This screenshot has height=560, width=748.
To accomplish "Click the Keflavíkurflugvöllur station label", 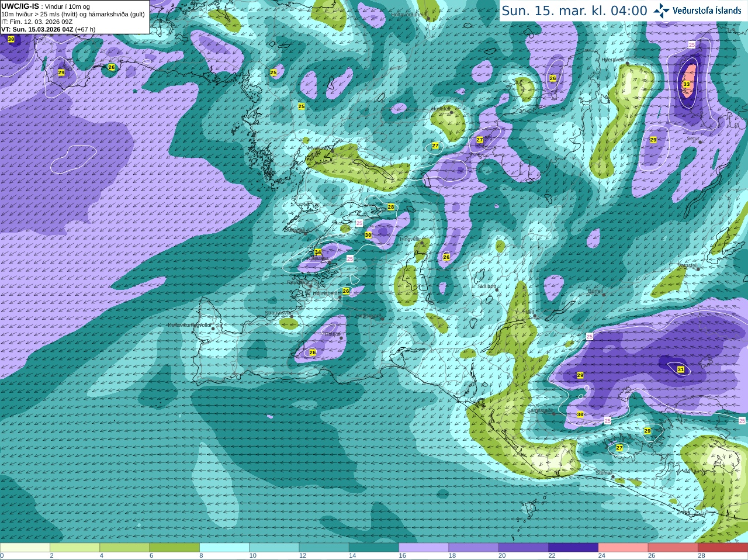I will (189, 325).
